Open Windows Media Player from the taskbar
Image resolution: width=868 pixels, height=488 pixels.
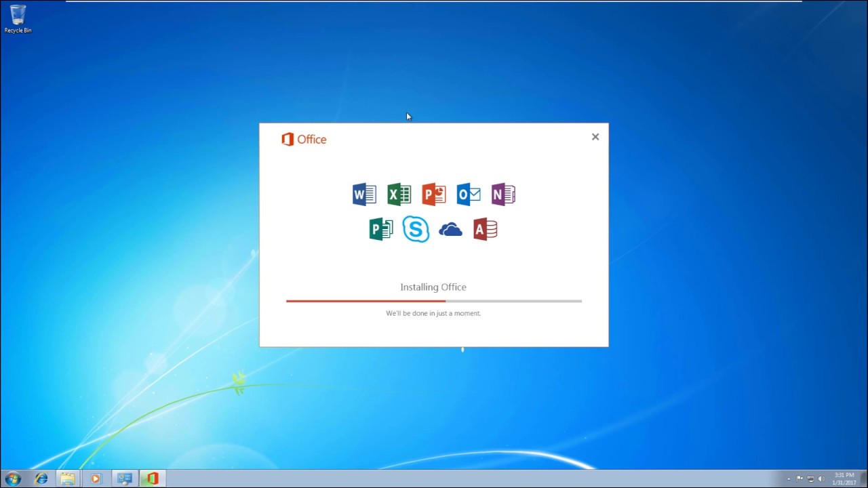point(95,479)
